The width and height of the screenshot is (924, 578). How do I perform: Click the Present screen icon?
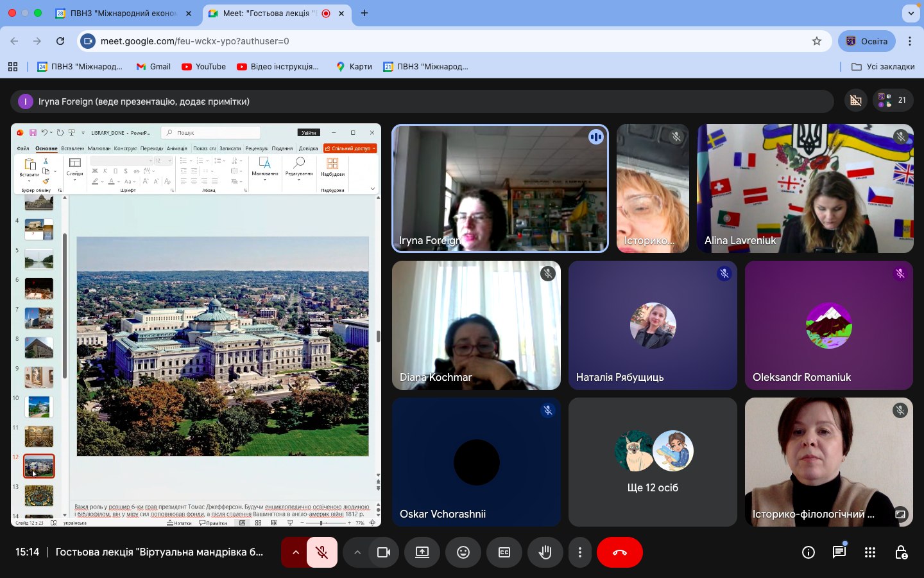422,552
